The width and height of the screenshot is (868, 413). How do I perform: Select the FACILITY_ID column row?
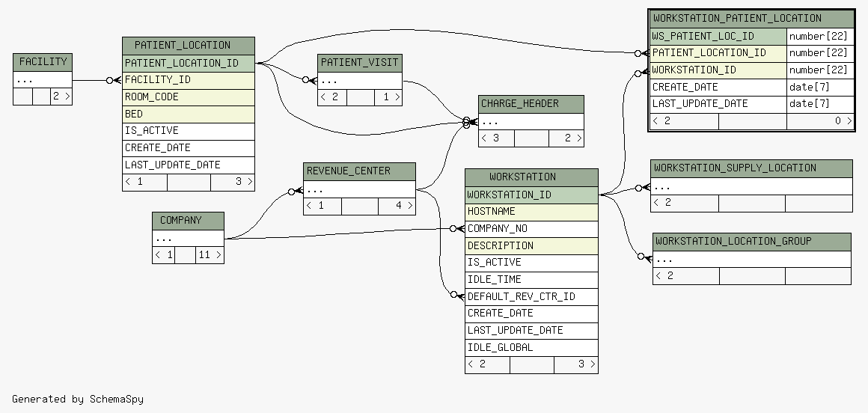point(189,80)
